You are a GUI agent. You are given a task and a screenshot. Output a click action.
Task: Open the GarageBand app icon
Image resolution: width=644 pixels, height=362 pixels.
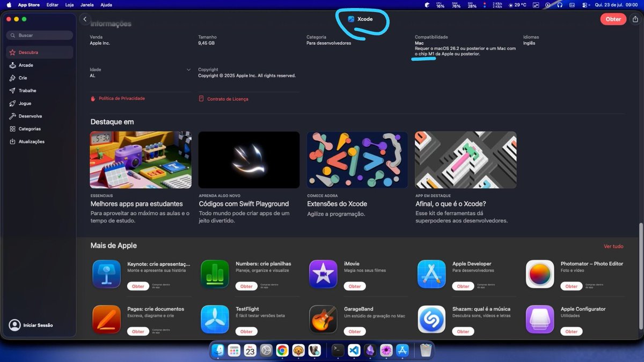(x=323, y=320)
